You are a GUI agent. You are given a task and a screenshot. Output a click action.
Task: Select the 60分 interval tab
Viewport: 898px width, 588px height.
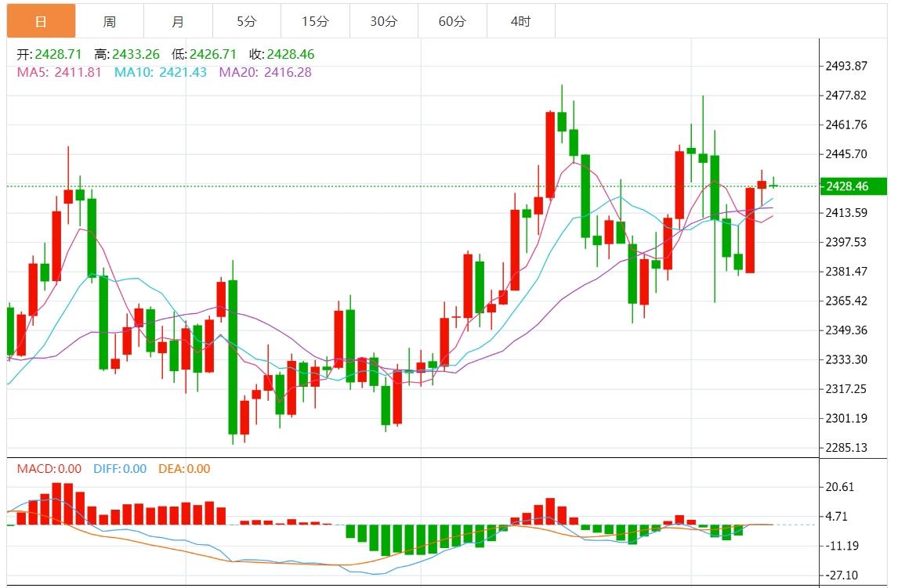(452, 21)
